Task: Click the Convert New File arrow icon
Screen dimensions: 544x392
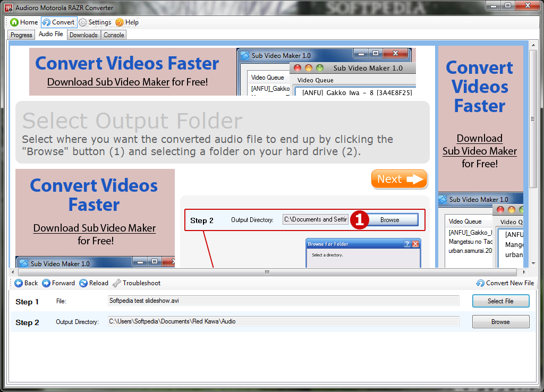Action: click(x=480, y=283)
